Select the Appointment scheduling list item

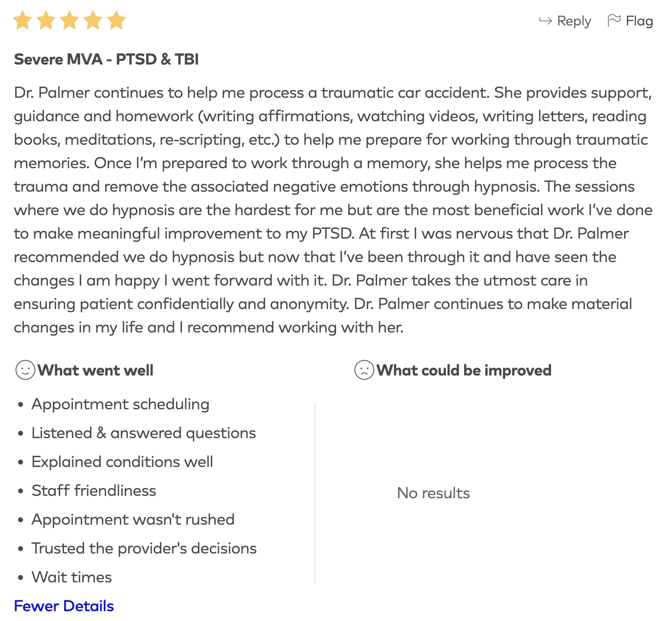pos(120,404)
